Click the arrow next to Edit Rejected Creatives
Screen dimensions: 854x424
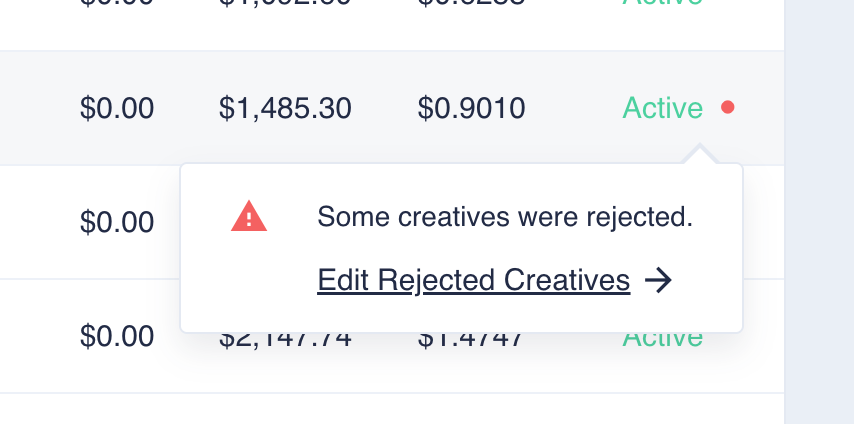[657, 281]
